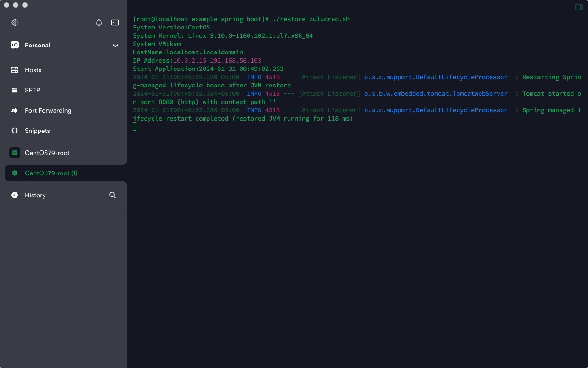The width and height of the screenshot is (588, 368).
Task: Click the System Kernel version line
Action: coord(223,35)
